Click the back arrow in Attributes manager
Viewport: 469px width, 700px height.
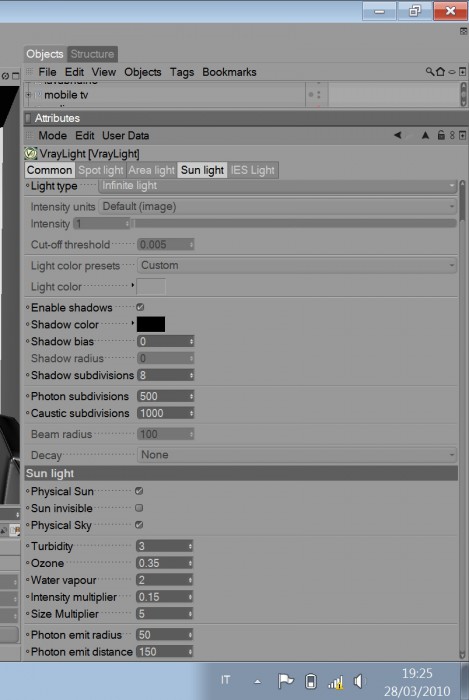(397, 135)
